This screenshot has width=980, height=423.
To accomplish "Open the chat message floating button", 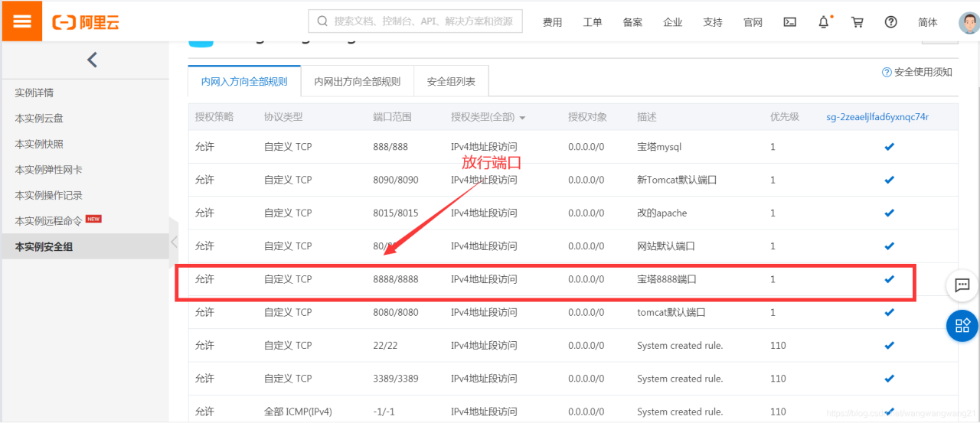I will 962,285.
